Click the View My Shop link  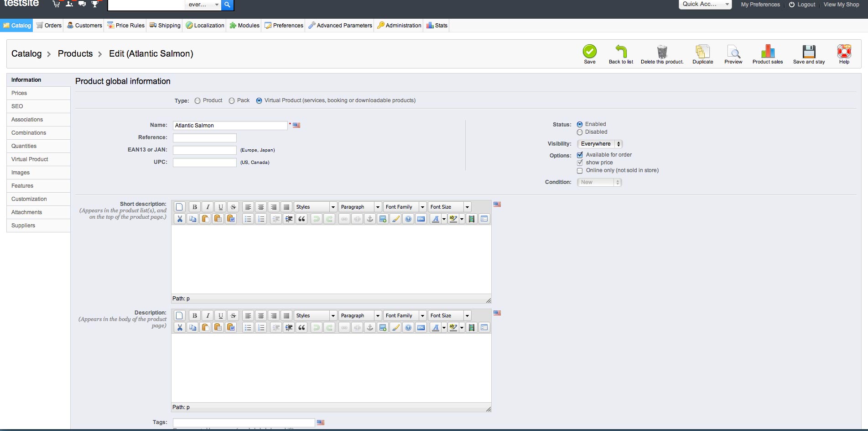pyautogui.click(x=841, y=5)
